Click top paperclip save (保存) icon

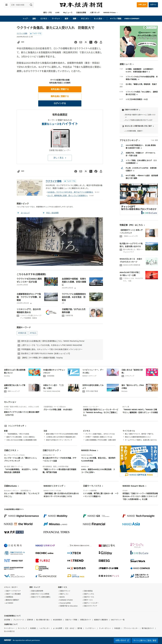(19, 42)
